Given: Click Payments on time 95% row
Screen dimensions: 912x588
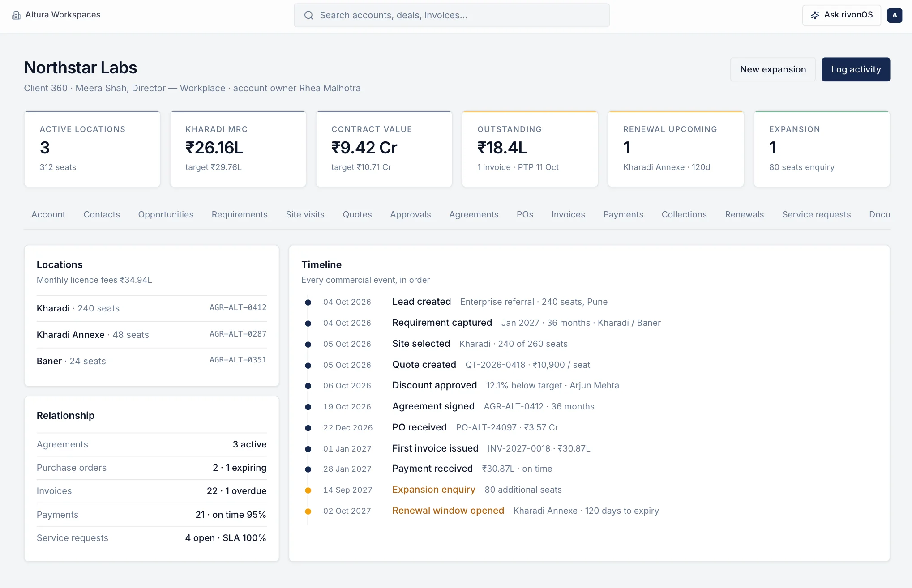Looking at the screenshot, I should pyautogui.click(x=152, y=515).
